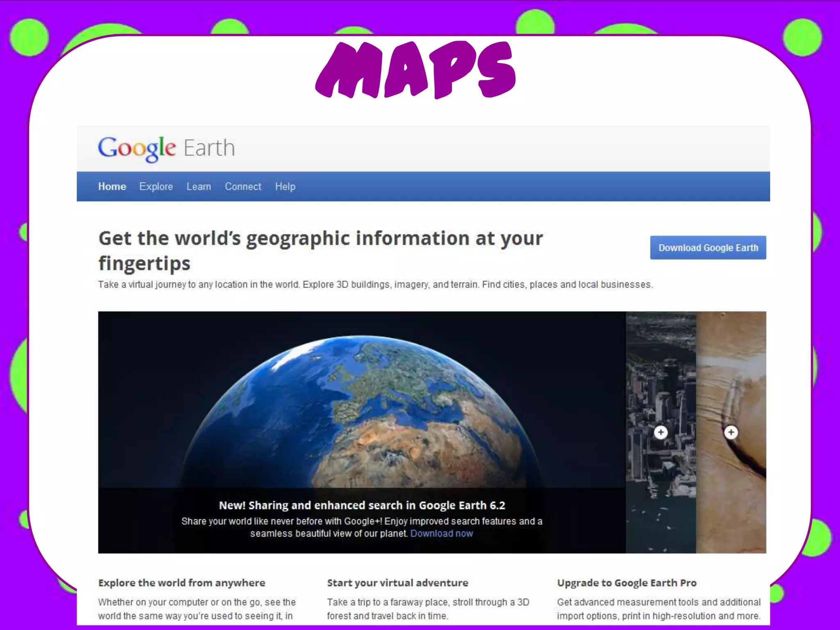
Task: Click the MAPS slide title
Action: point(415,70)
